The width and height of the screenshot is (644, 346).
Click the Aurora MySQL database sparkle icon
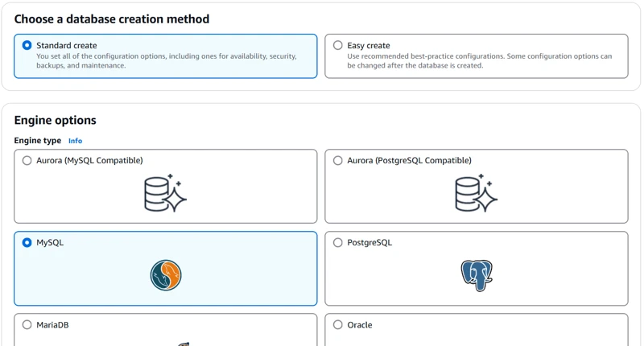(165, 193)
